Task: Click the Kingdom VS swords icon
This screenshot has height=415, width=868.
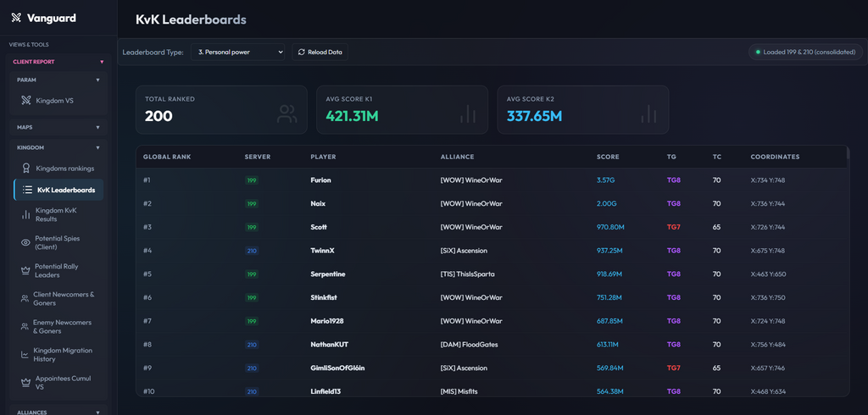Action: tap(25, 101)
